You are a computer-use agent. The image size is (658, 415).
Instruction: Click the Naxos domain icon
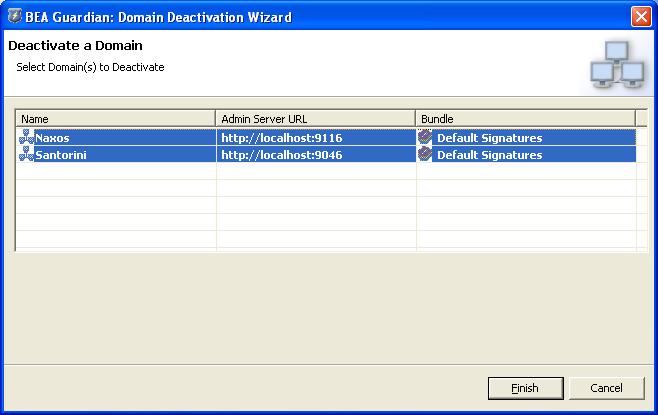coord(26,138)
